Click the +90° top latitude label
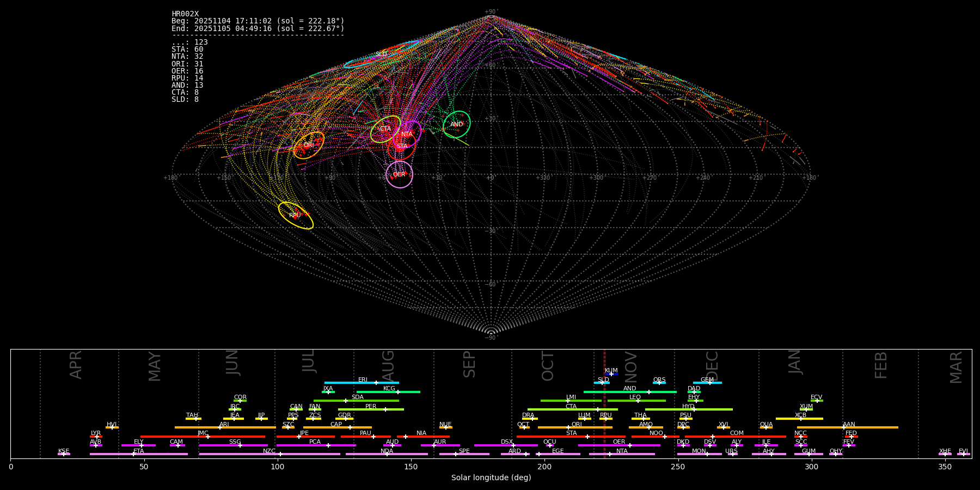This screenshot has height=490, width=980. point(491,12)
